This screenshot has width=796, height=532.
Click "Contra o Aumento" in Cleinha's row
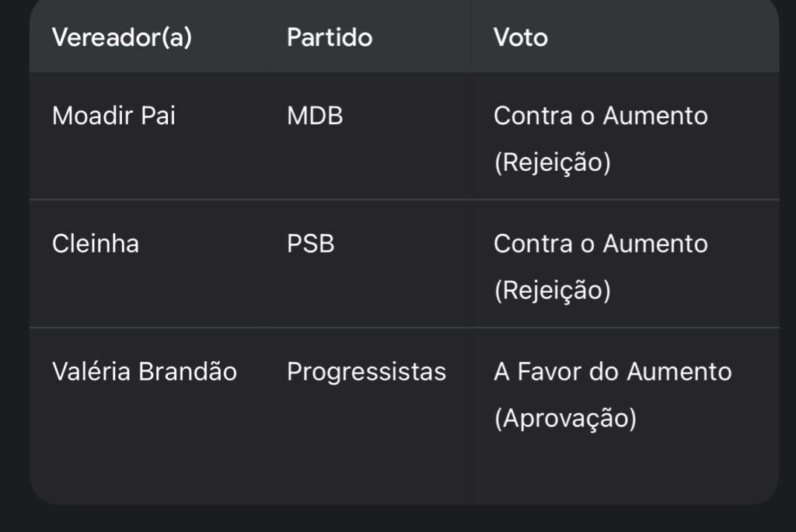(x=600, y=244)
